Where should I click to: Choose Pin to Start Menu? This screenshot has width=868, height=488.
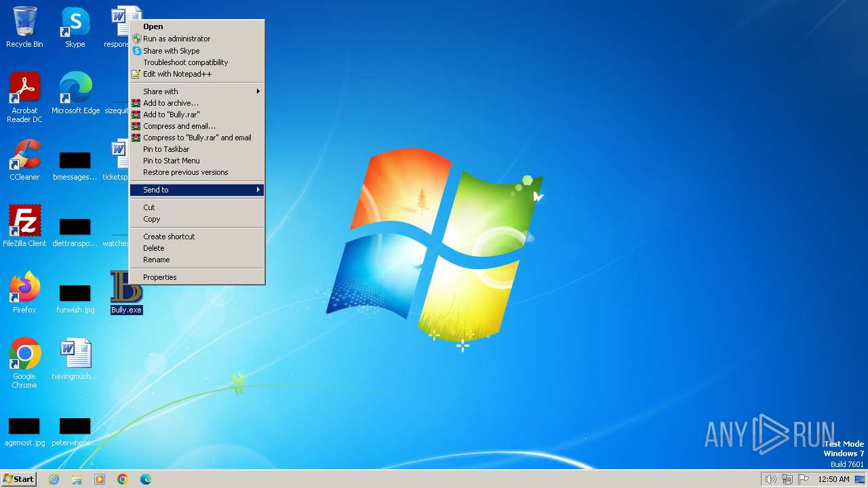tap(197, 161)
